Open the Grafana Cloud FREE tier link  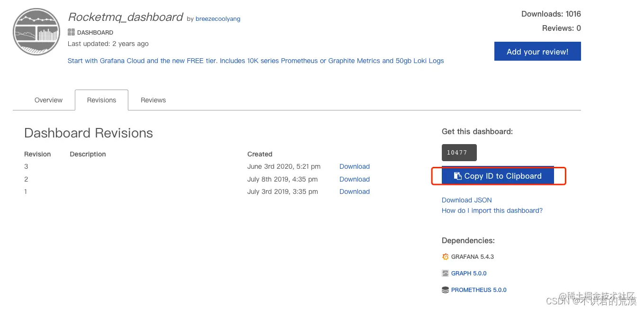(256, 61)
